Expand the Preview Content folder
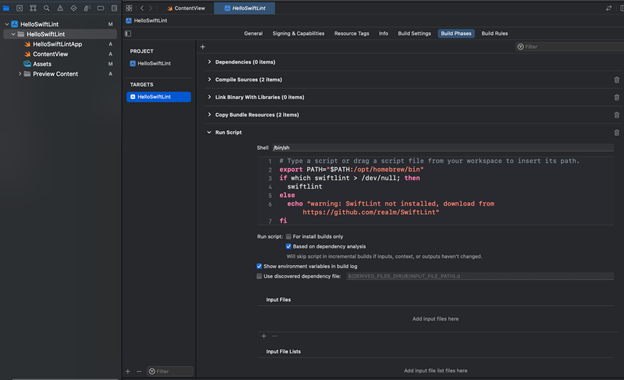624x380 pixels. [20, 74]
